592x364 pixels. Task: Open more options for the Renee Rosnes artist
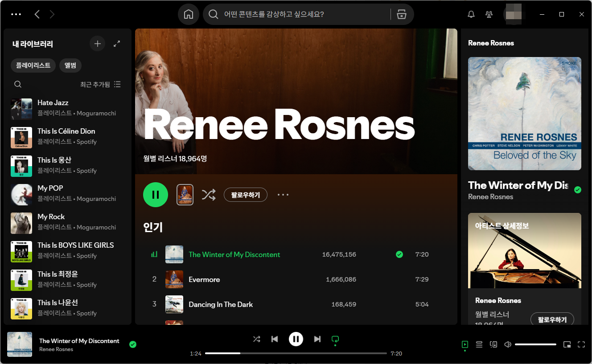coord(283,195)
